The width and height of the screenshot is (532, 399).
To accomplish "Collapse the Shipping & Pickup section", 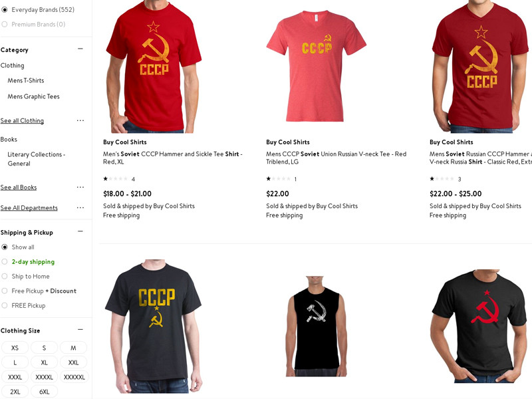I will tap(80, 231).
